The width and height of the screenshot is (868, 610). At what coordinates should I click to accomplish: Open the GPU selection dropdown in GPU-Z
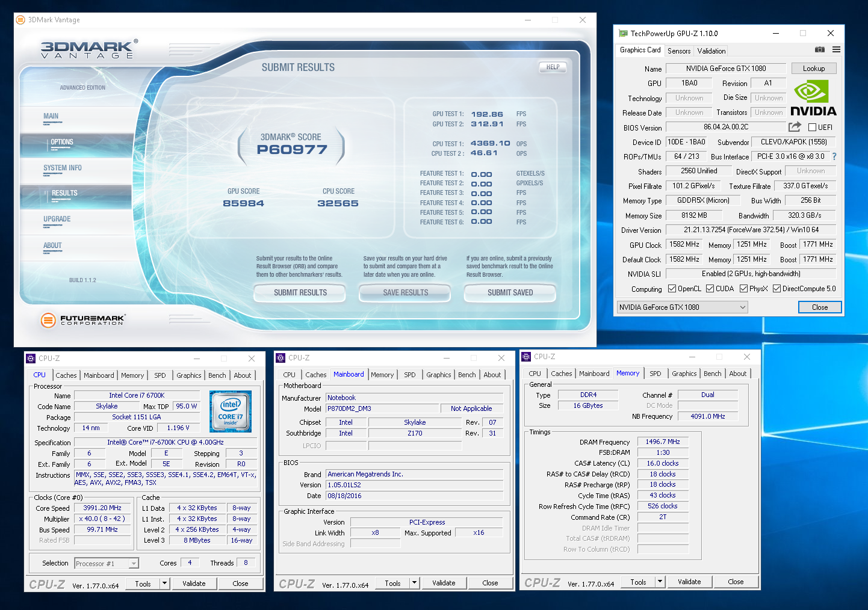683,307
